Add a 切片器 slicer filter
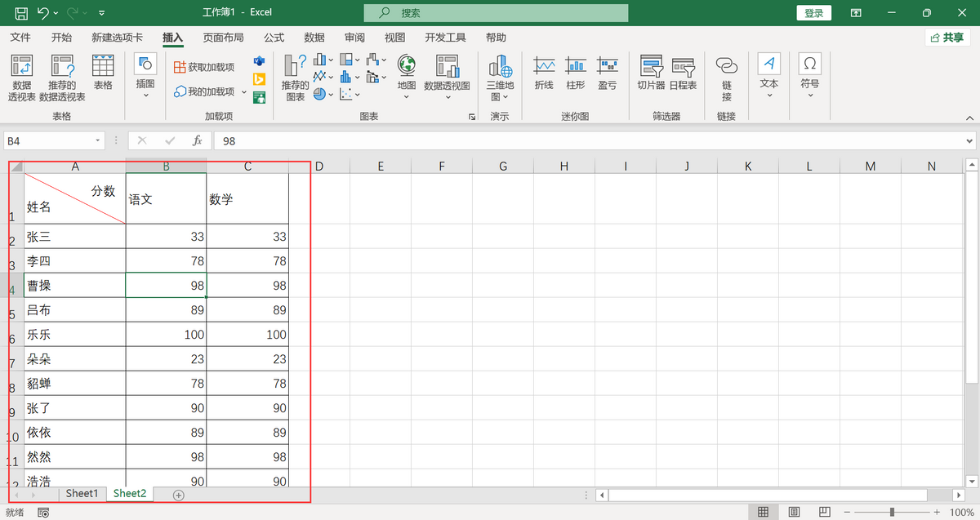Screen dimensions: 980x520 [651, 72]
